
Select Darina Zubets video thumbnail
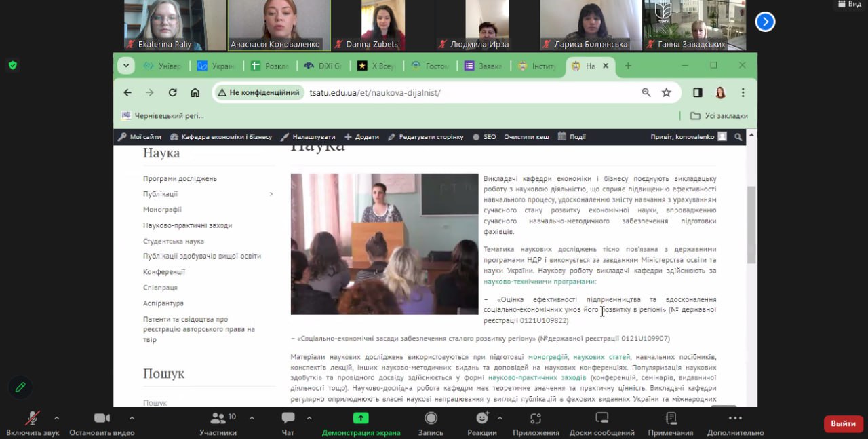(x=382, y=25)
